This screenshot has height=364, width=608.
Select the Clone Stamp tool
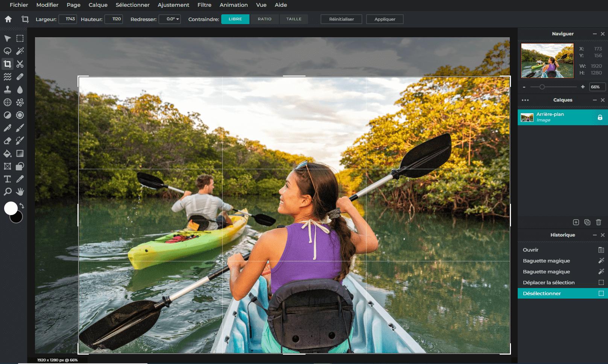[7, 89]
